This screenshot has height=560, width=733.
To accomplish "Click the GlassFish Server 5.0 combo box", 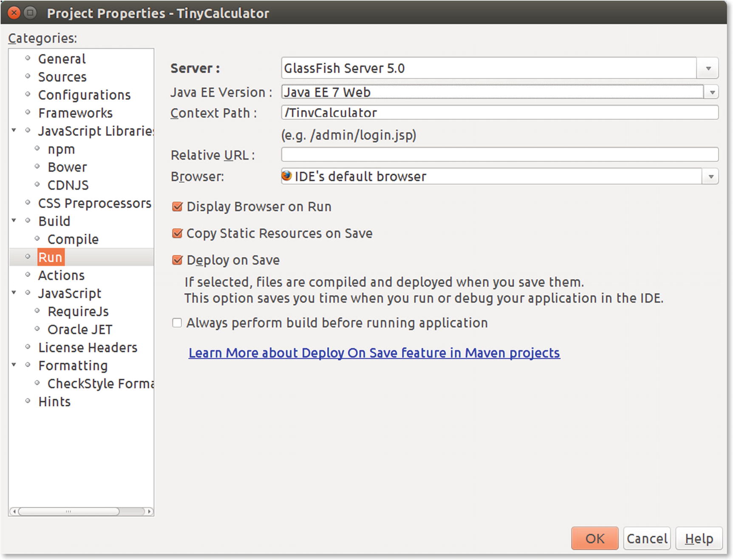I will tap(500, 68).
